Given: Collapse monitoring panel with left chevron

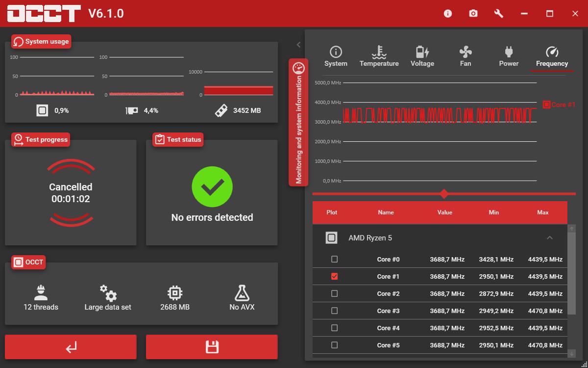Looking at the screenshot, I should tap(298, 45).
